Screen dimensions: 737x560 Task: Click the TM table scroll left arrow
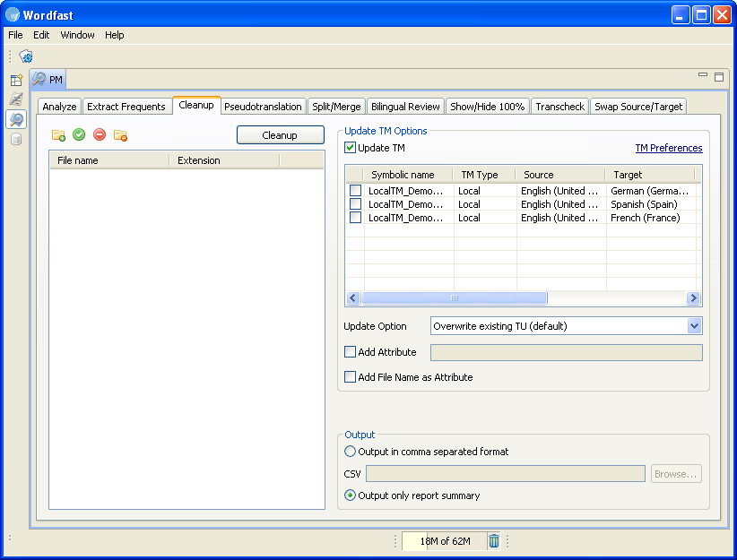[x=353, y=297]
